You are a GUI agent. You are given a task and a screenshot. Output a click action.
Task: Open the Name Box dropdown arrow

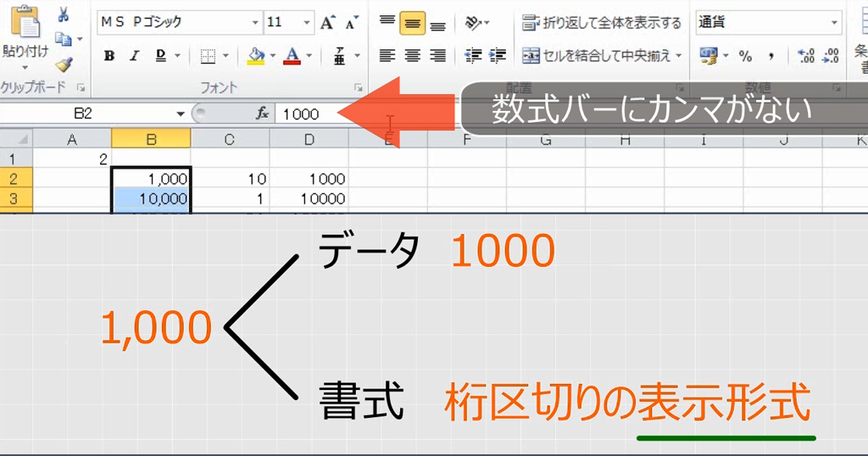coord(180,114)
